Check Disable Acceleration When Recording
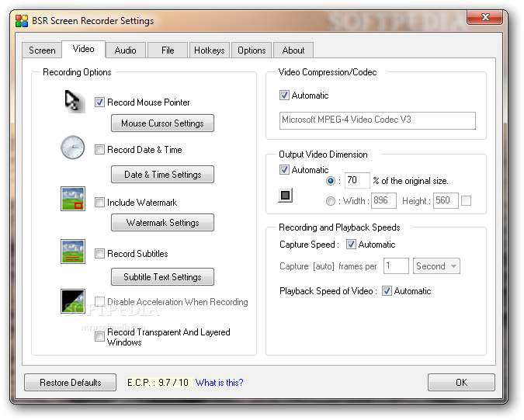The image size is (524, 420). tap(99, 302)
